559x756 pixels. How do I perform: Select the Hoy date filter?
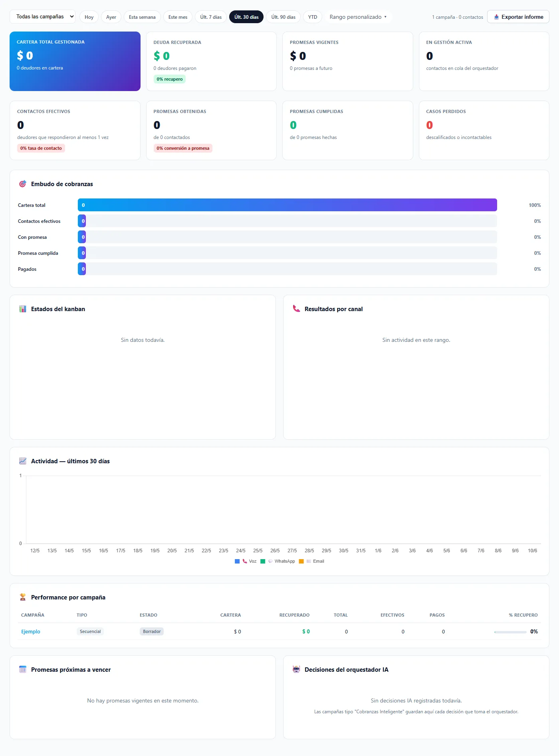tap(89, 17)
